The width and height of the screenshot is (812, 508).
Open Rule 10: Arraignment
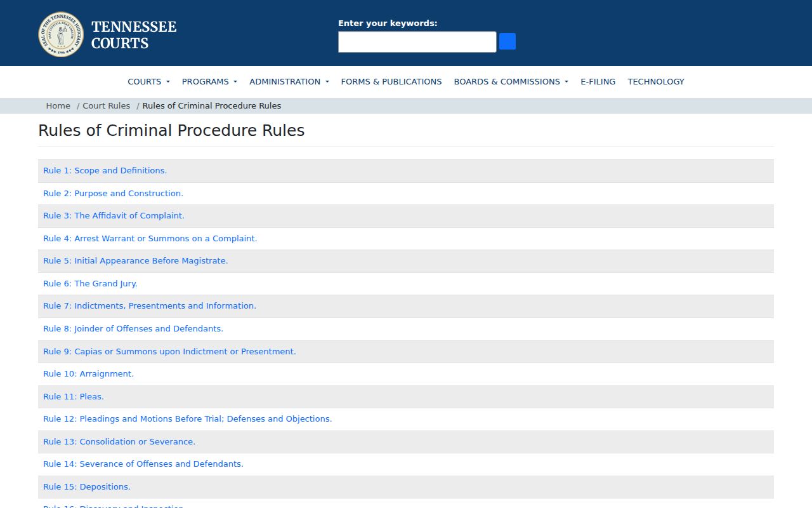click(x=88, y=374)
